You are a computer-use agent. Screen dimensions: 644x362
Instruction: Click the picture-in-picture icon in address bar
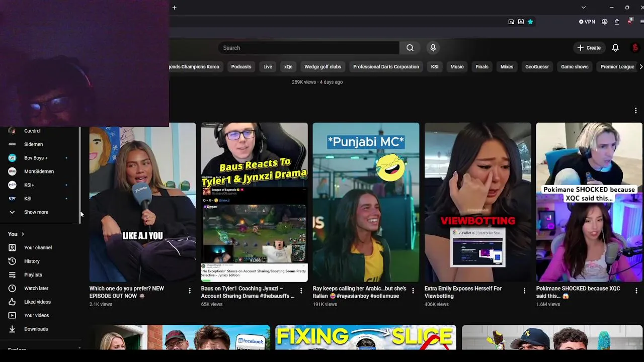pyautogui.click(x=511, y=22)
